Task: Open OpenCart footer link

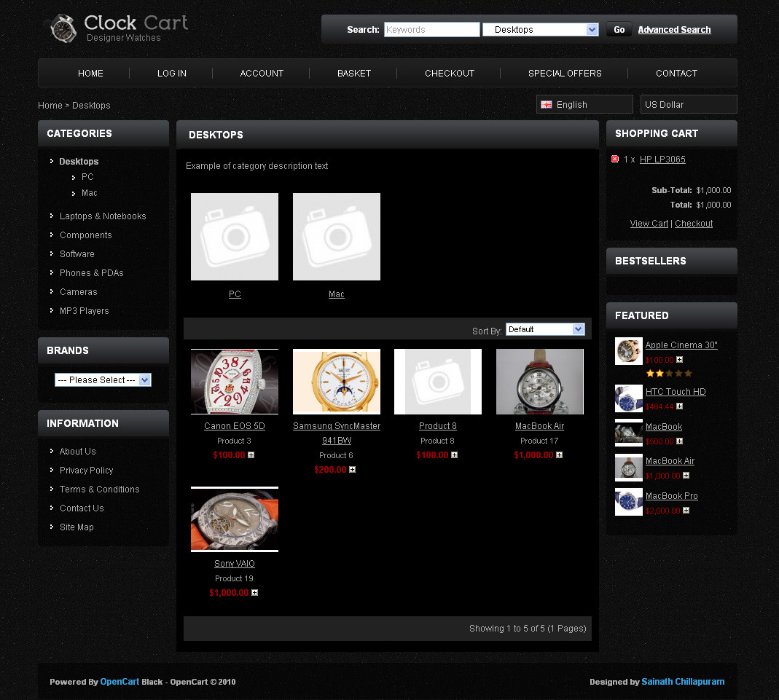Action: point(120,682)
